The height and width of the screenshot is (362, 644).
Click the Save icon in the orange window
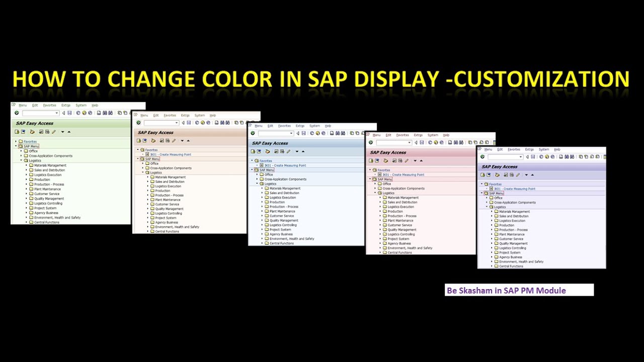point(189,123)
